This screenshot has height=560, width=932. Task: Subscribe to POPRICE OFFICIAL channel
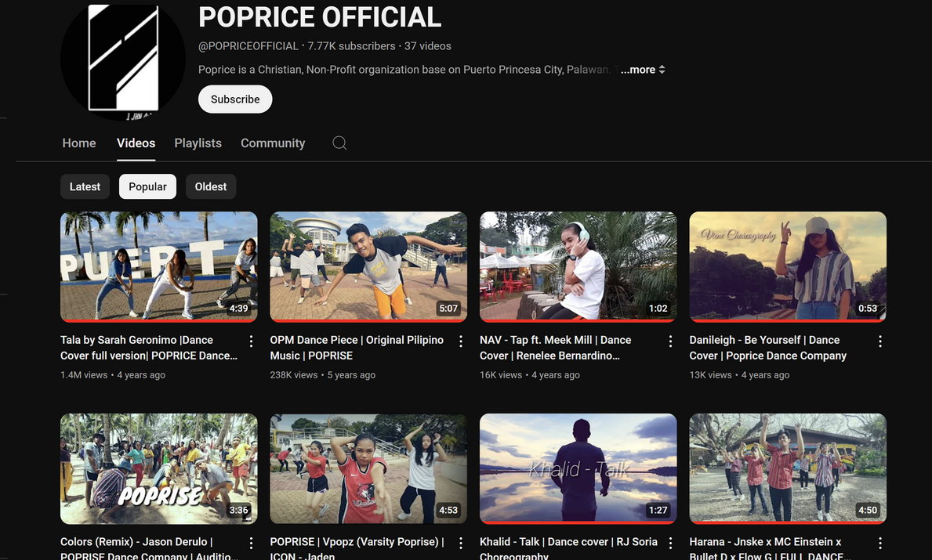[235, 99]
